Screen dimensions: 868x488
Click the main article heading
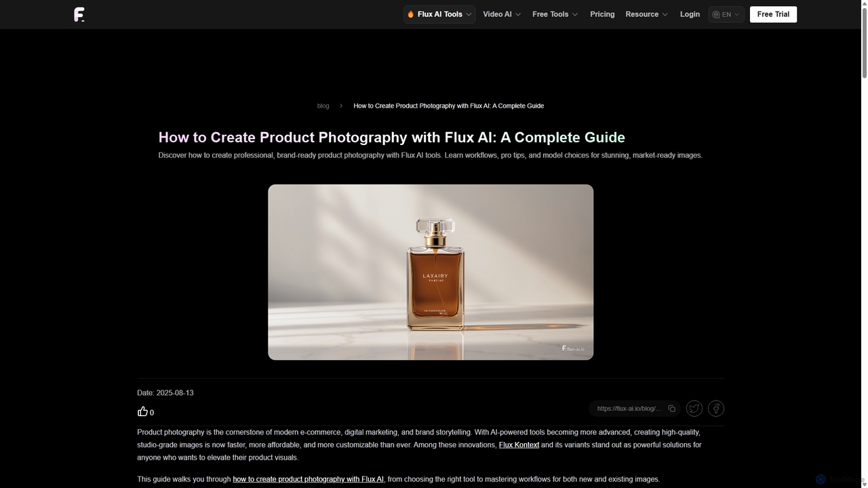[391, 138]
